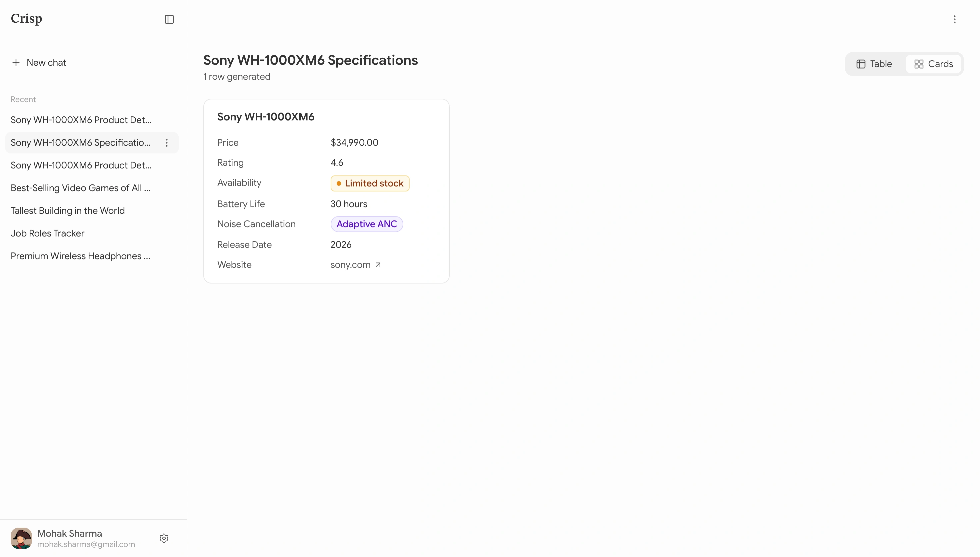Switch to Table view

pyautogui.click(x=874, y=64)
